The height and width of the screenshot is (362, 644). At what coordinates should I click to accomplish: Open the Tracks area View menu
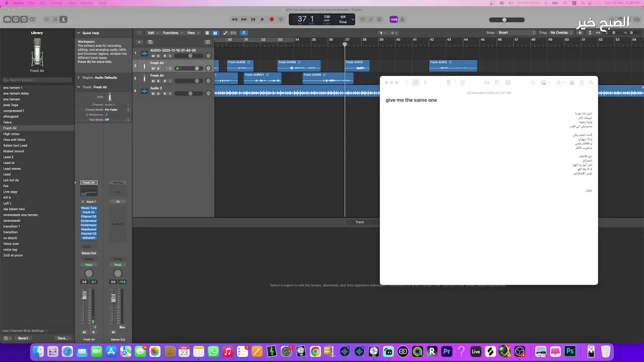192,33
